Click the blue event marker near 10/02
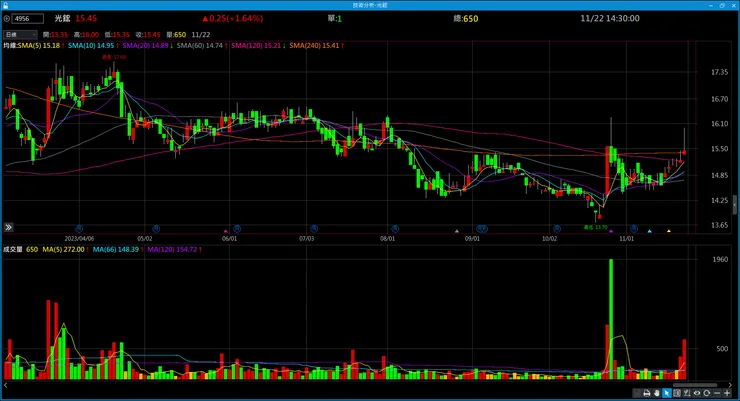The width and height of the screenshot is (740, 401). 557,229
